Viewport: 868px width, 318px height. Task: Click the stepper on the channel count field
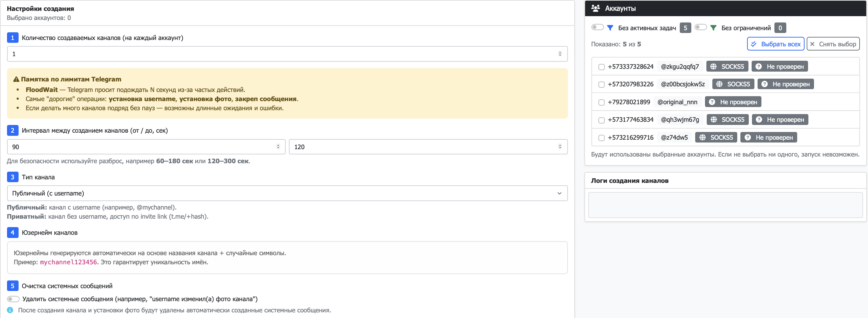(560, 54)
